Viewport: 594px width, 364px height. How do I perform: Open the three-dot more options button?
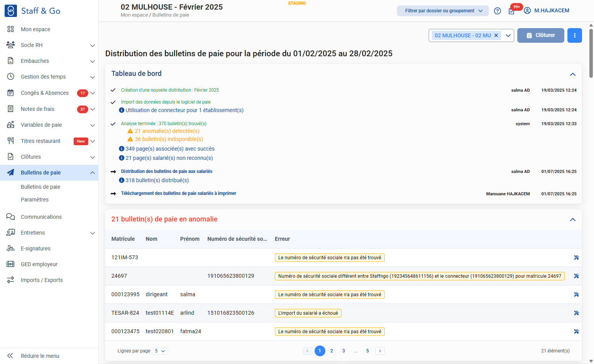(x=575, y=35)
